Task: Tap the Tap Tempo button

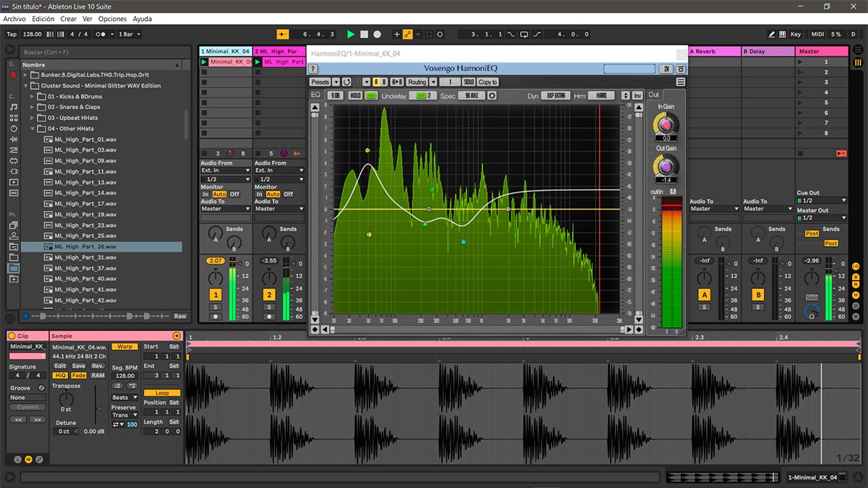Action: pyautogui.click(x=12, y=34)
